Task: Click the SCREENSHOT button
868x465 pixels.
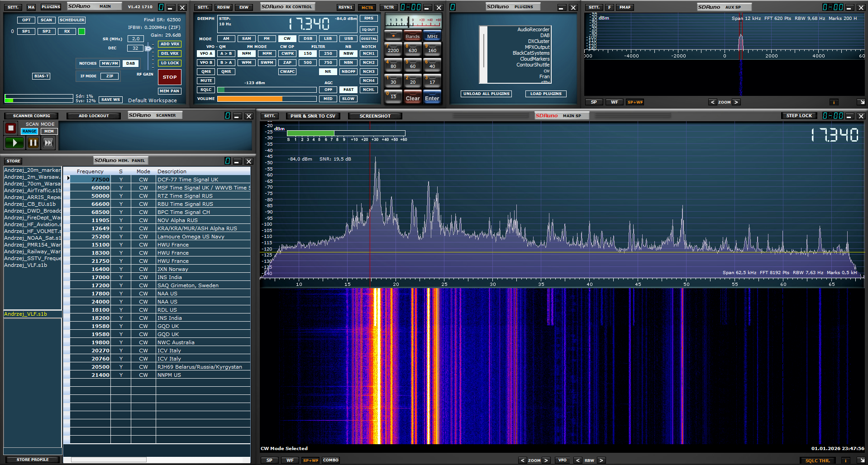Action: click(x=375, y=116)
